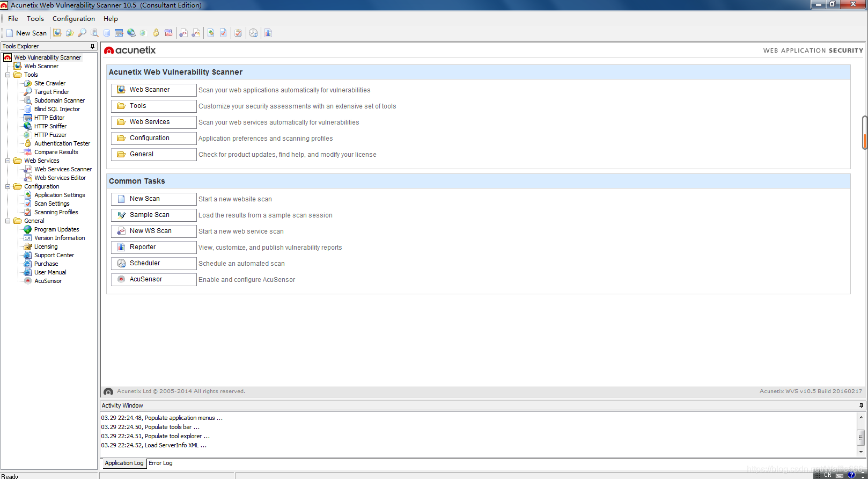This screenshot has height=479, width=868.
Task: Select Target Finder in the tree
Action: tap(52, 92)
